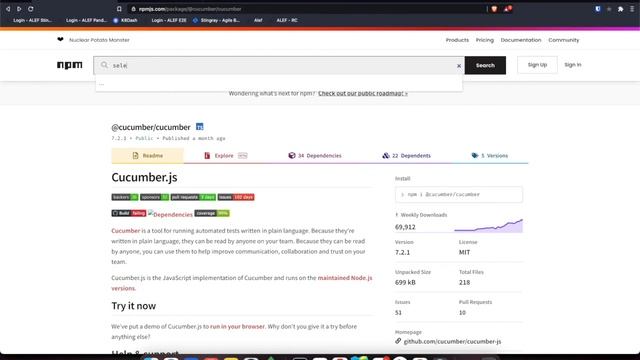This screenshot has height=360, width=640.
Task: Open ALEF - RC bookmark
Action: pos(287,20)
